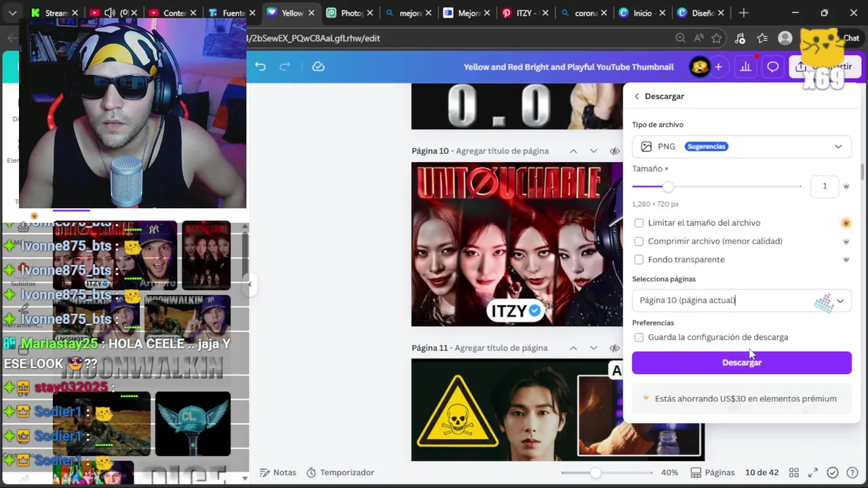Viewport: 868px width, 488px height.
Task: Switch to the Stream browser tab
Action: (54, 13)
